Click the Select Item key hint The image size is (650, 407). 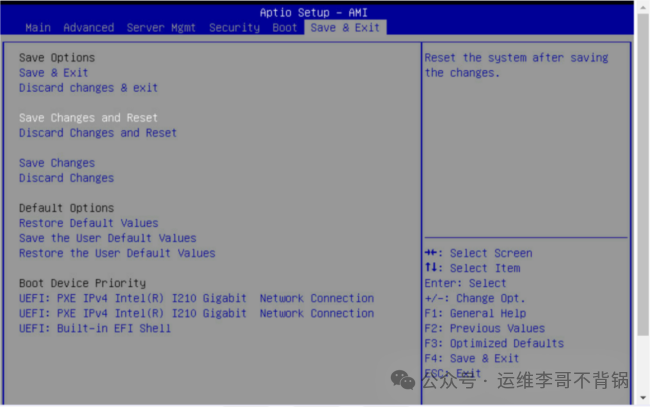(472, 268)
